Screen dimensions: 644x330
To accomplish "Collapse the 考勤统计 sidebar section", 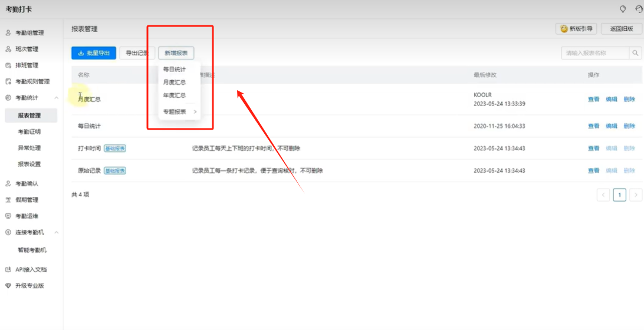I will [57, 98].
